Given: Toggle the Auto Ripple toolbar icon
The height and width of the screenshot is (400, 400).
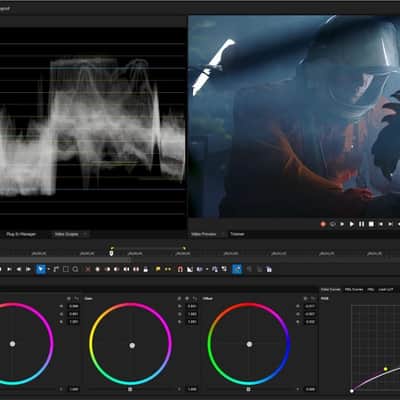Looking at the screenshot, I should click(200, 269).
